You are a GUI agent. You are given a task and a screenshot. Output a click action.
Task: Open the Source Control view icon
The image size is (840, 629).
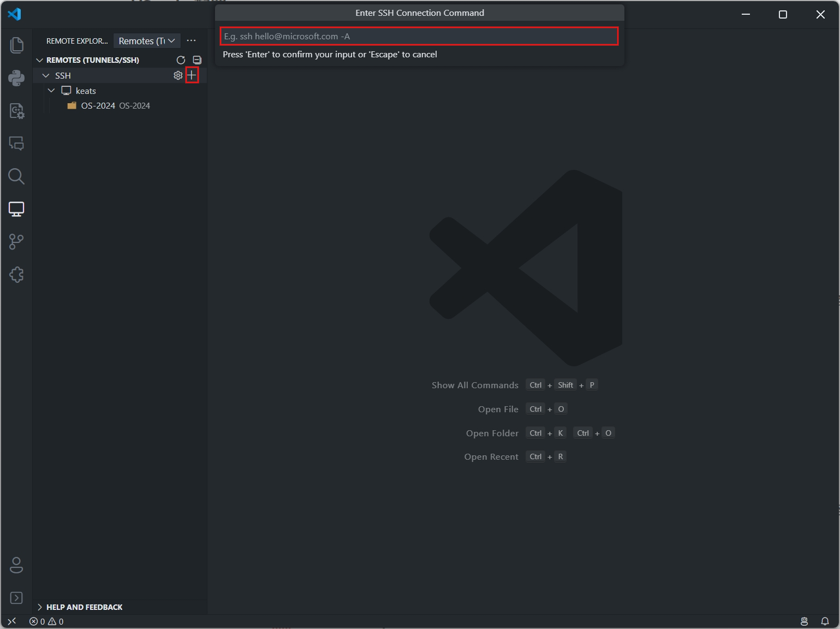point(16,242)
